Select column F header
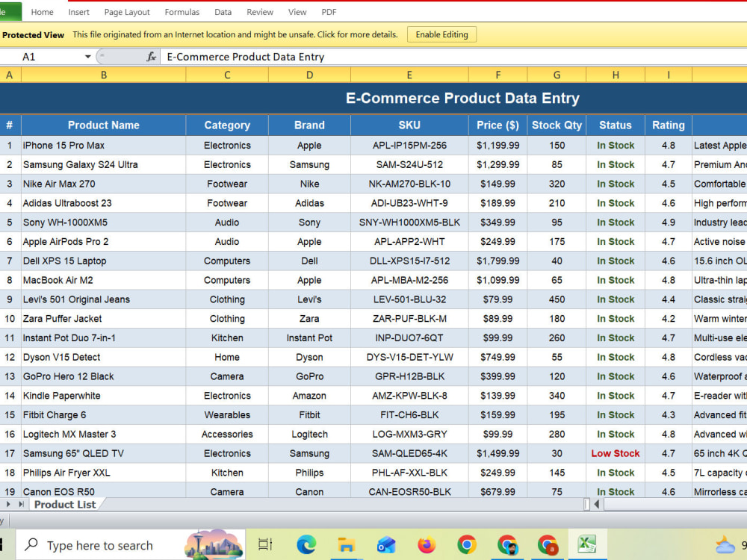Screen dimensions: 747x560 498,75
